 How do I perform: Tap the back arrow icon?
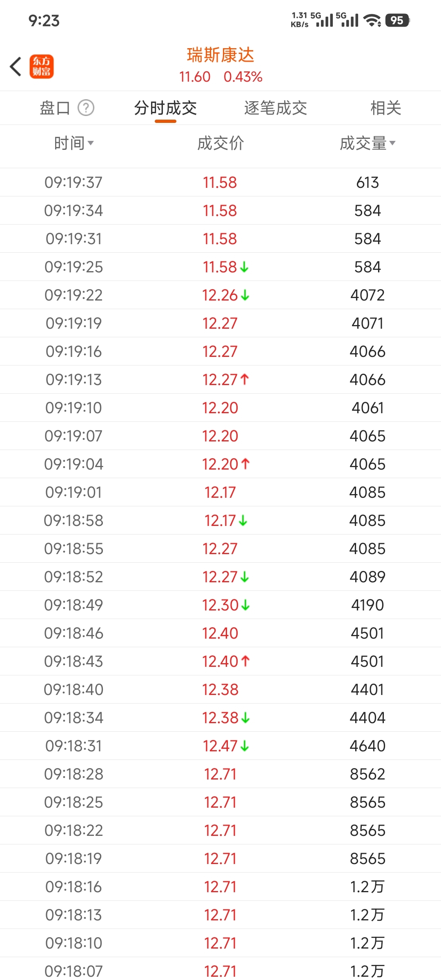pyautogui.click(x=16, y=67)
